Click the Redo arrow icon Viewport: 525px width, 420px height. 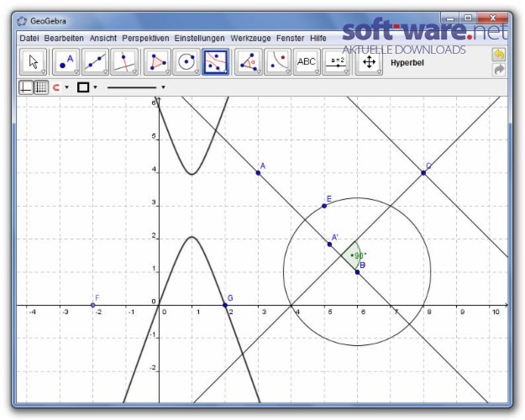[x=499, y=70]
